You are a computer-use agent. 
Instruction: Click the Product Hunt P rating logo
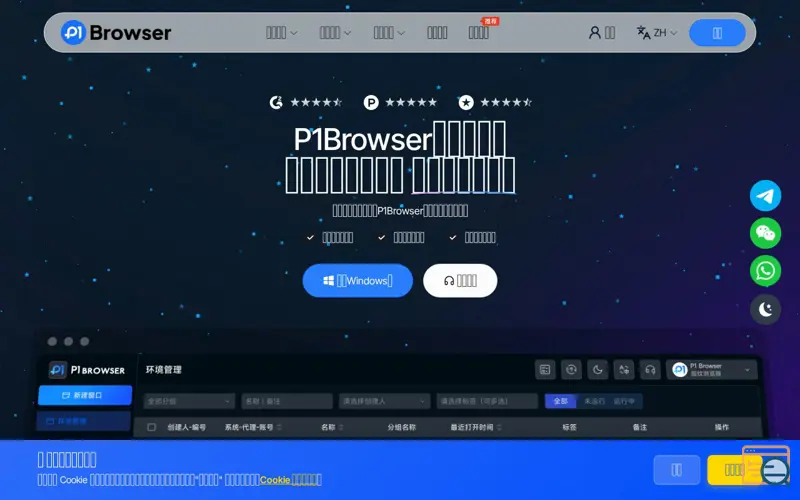point(371,103)
